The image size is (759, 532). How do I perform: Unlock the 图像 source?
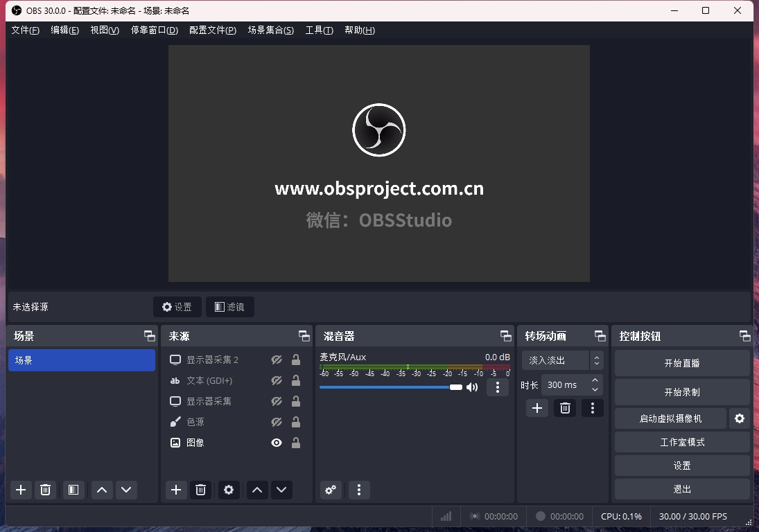click(x=296, y=443)
